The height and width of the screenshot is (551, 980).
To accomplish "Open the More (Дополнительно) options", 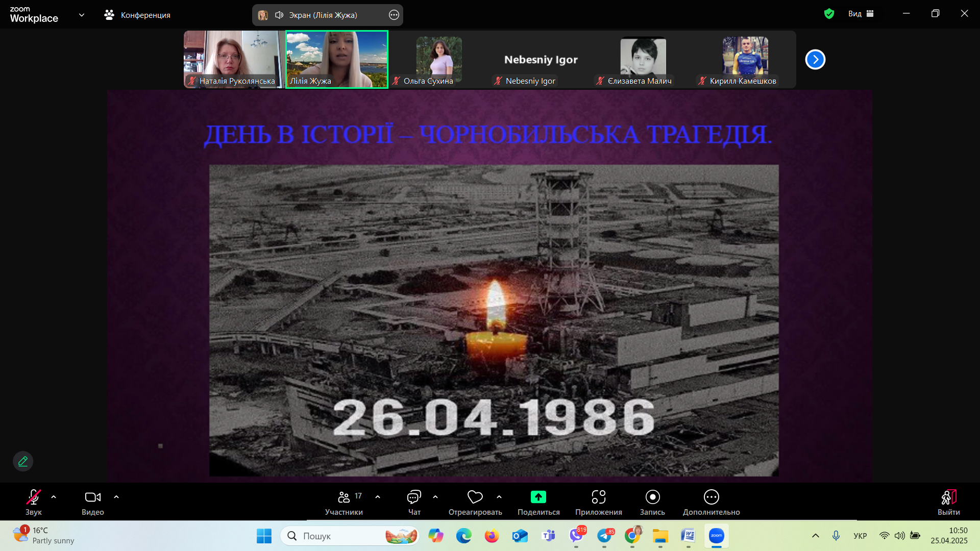I will click(711, 497).
